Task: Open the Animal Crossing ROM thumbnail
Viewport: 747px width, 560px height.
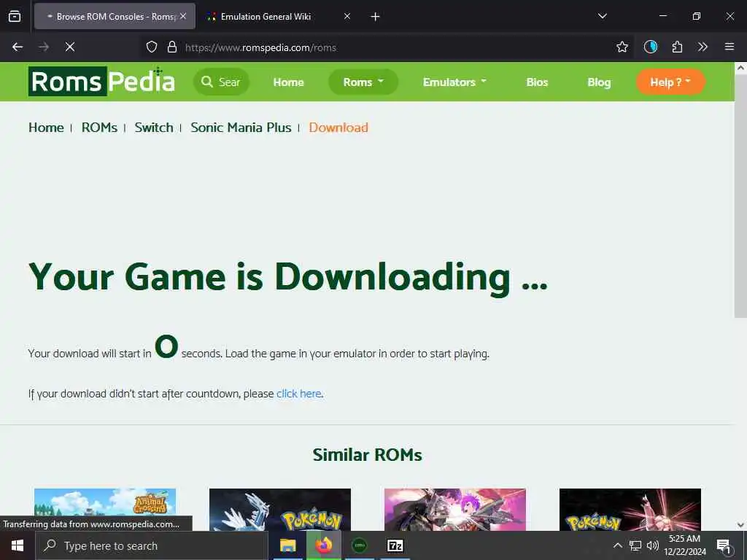Action: coord(105,509)
